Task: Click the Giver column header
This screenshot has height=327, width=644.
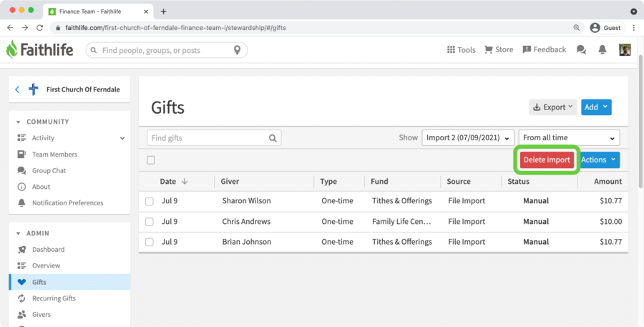Action: pos(230,181)
